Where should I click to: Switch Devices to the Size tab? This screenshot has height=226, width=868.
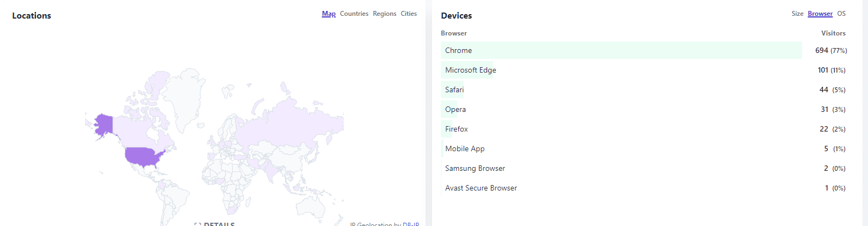click(798, 14)
